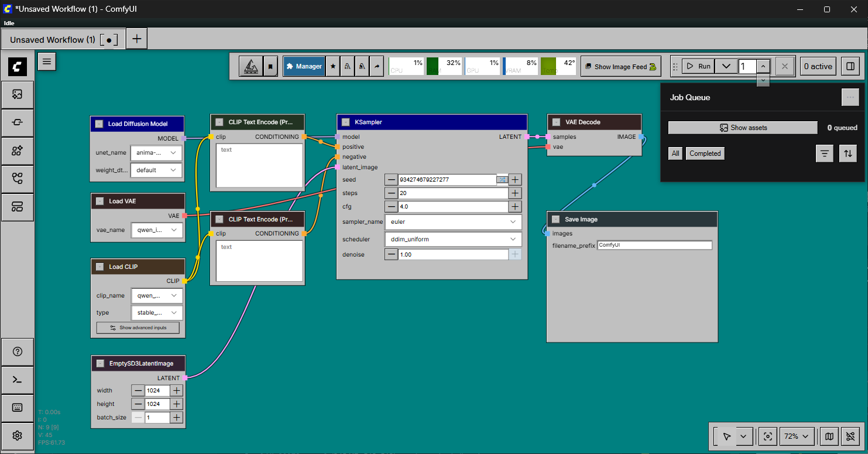868x454 pixels.
Task: Collapse the VAE Decode node
Action: click(556, 122)
